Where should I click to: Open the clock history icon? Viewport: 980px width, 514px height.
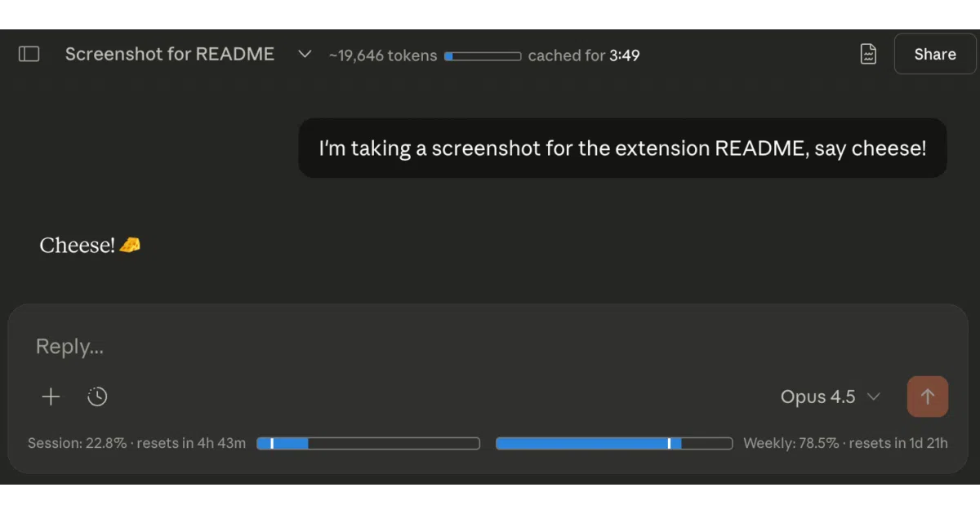tap(97, 397)
